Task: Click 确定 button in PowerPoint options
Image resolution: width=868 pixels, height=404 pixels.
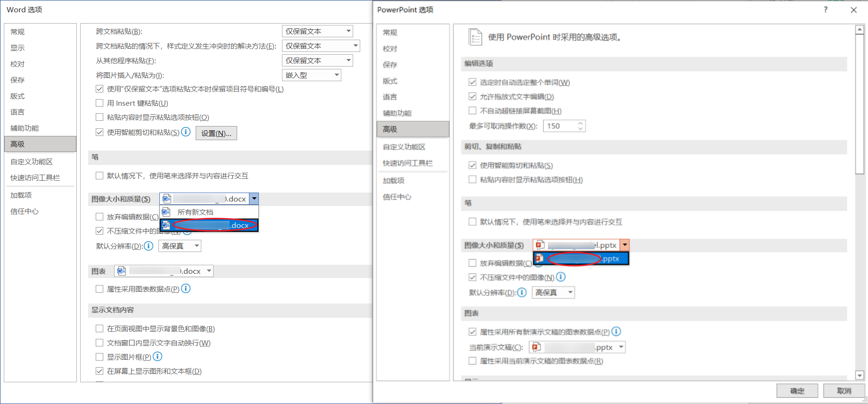Action: (x=797, y=391)
